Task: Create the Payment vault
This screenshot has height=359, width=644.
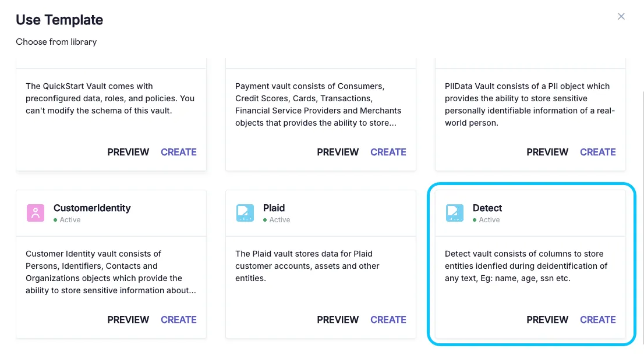Action: [388, 152]
